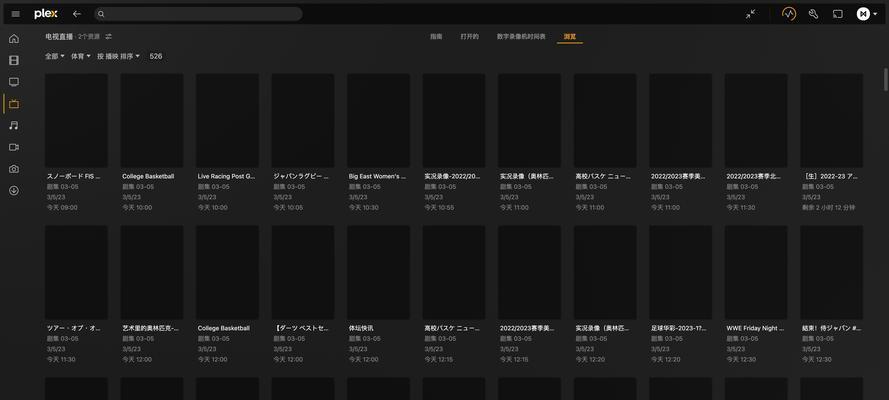This screenshot has height=400, width=889.
Task: Click the 526 item count
Action: 156,56
